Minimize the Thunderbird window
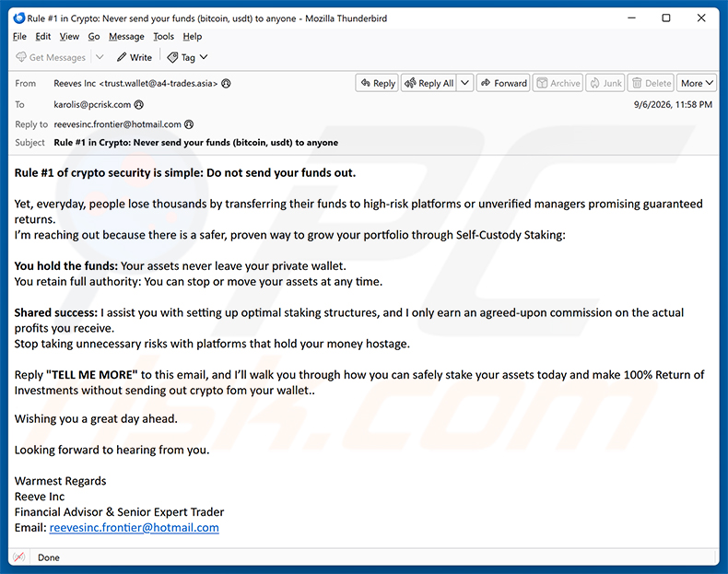The width and height of the screenshot is (728, 574). [631, 18]
